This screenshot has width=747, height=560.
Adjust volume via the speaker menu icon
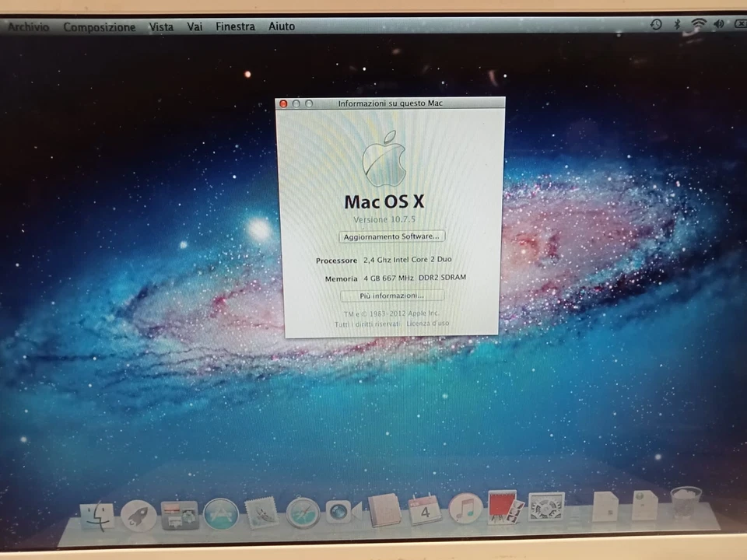click(718, 24)
